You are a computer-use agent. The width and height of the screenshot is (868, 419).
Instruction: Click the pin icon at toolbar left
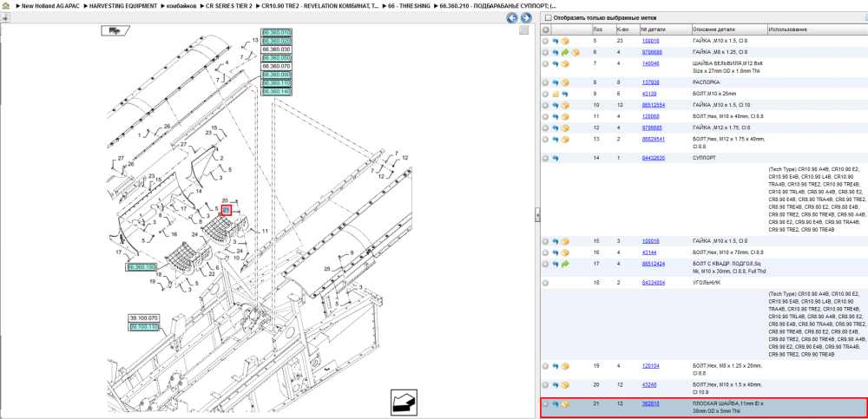point(5,17)
